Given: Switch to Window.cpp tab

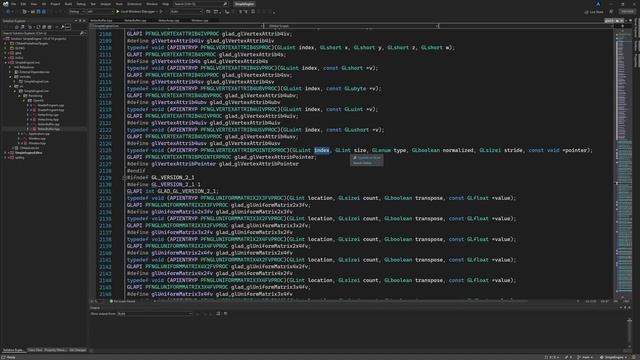Looking at the screenshot, I should coord(200,20).
